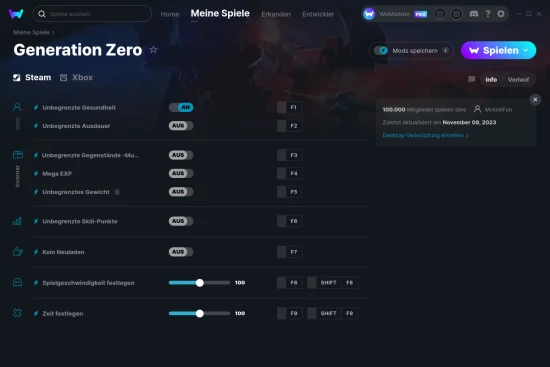Click the inventory box category icon
This screenshot has width=550, height=367.
(x=18, y=155)
